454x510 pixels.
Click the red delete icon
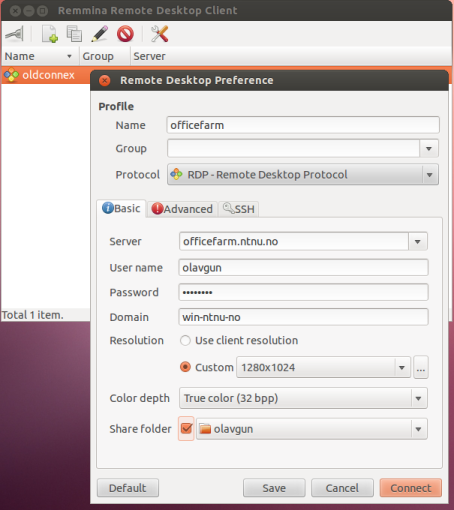[x=125, y=34]
